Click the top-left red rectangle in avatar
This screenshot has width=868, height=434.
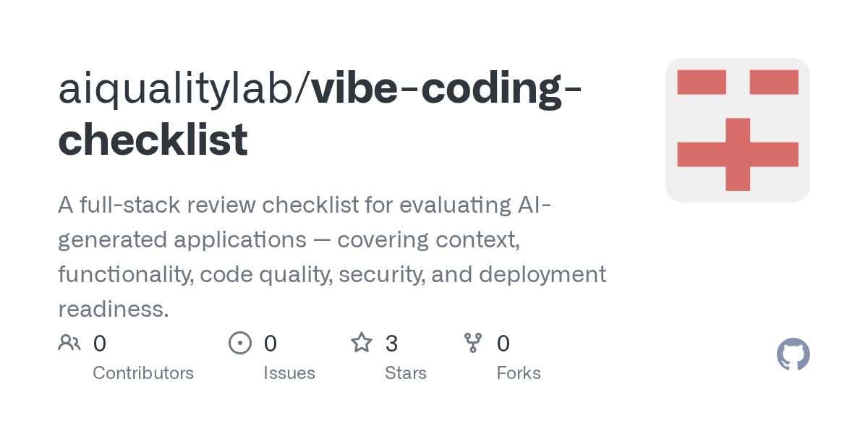click(701, 82)
